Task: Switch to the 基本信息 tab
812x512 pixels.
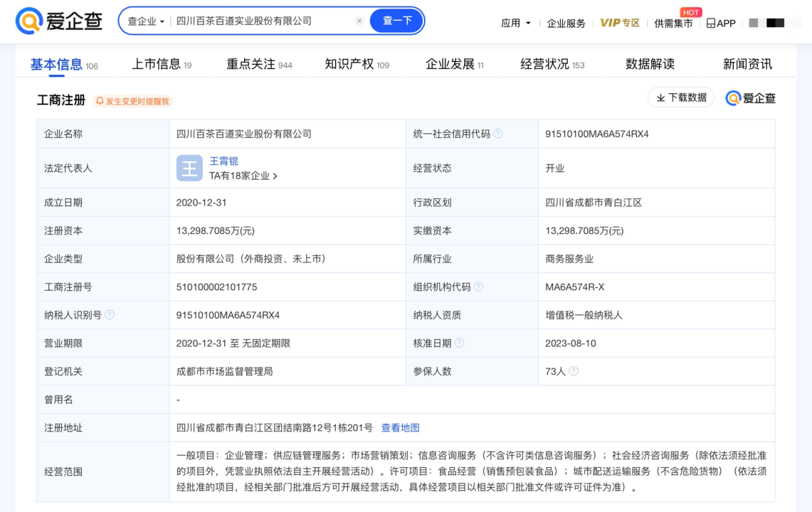Action: 64,65
